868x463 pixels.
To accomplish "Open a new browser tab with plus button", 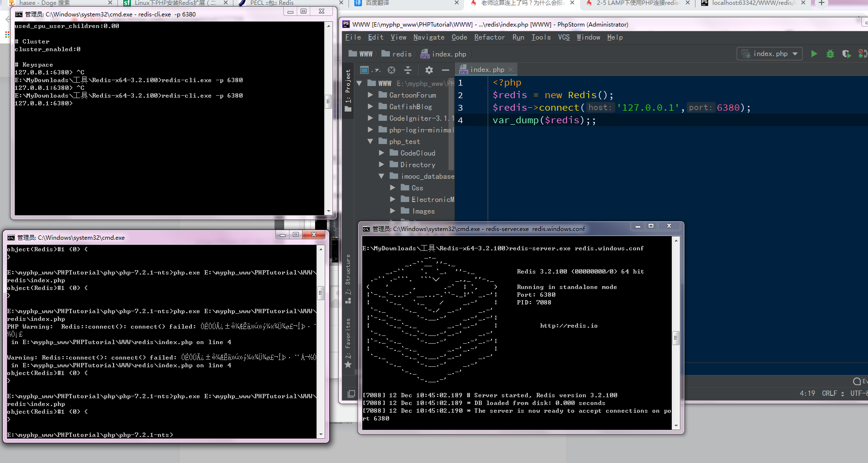I will (821, 3).
